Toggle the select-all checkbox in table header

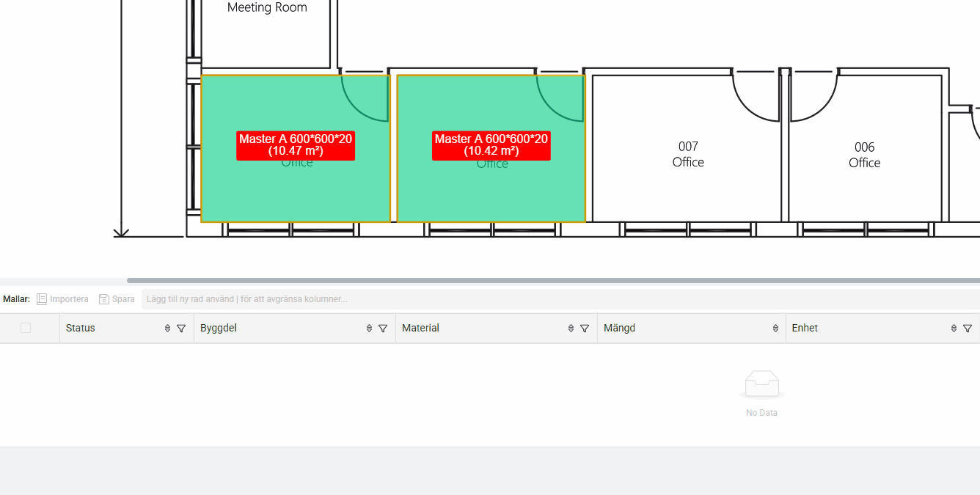[26, 328]
